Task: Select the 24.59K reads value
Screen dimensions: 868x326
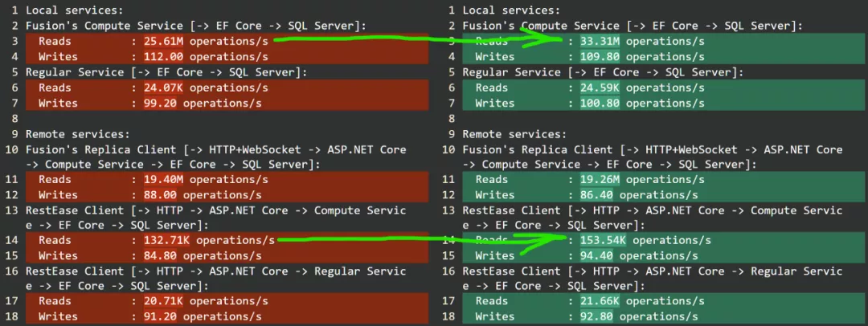Action: coord(600,88)
